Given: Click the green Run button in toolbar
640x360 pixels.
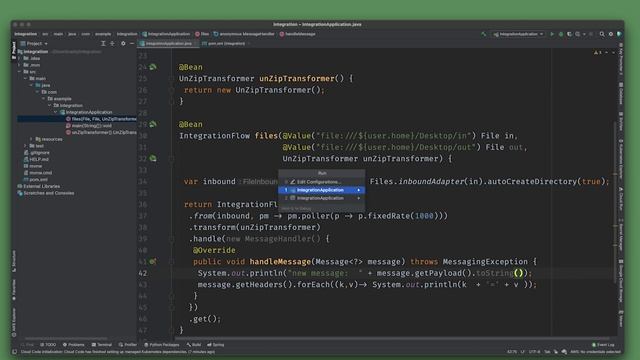Looking at the screenshot, I should tap(552, 34).
